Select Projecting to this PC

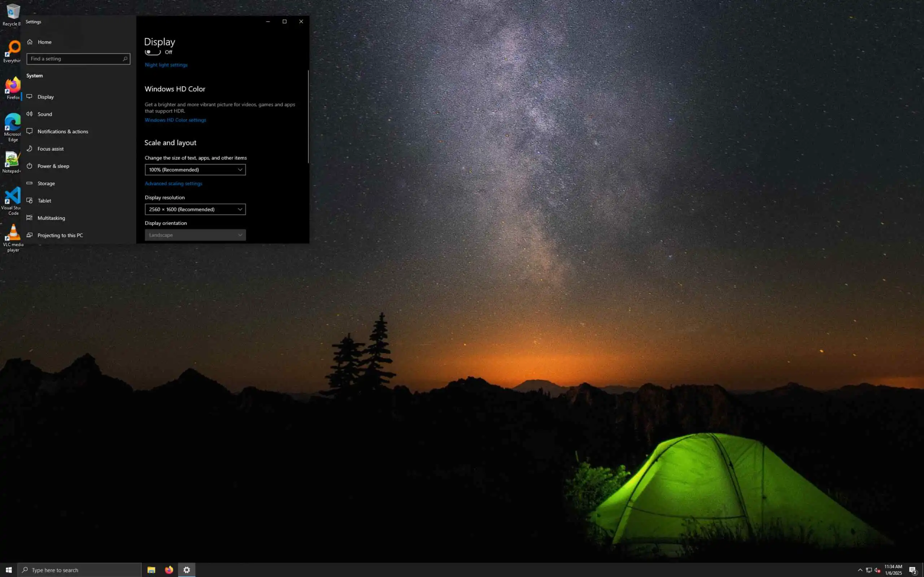60,235
